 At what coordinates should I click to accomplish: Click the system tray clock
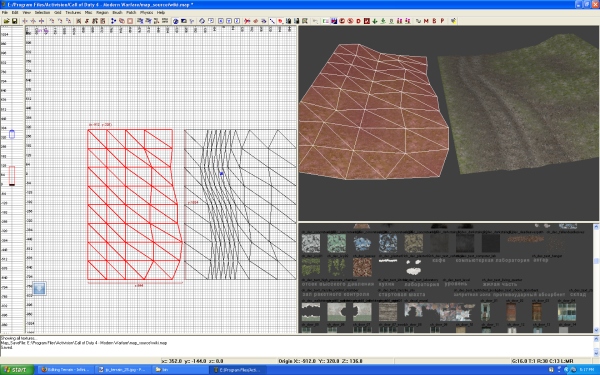coord(587,370)
